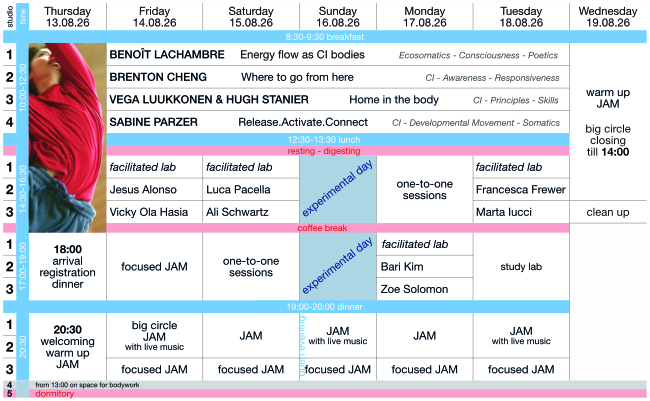The height and width of the screenshot is (401, 650).
Task: Click Monday one-to-one sessions cell
Action: (424, 190)
